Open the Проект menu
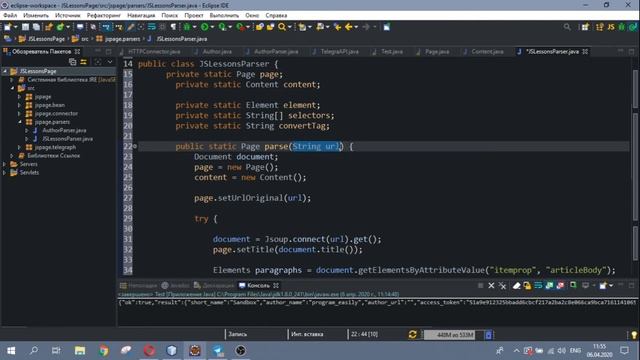 pyautogui.click(x=194, y=16)
